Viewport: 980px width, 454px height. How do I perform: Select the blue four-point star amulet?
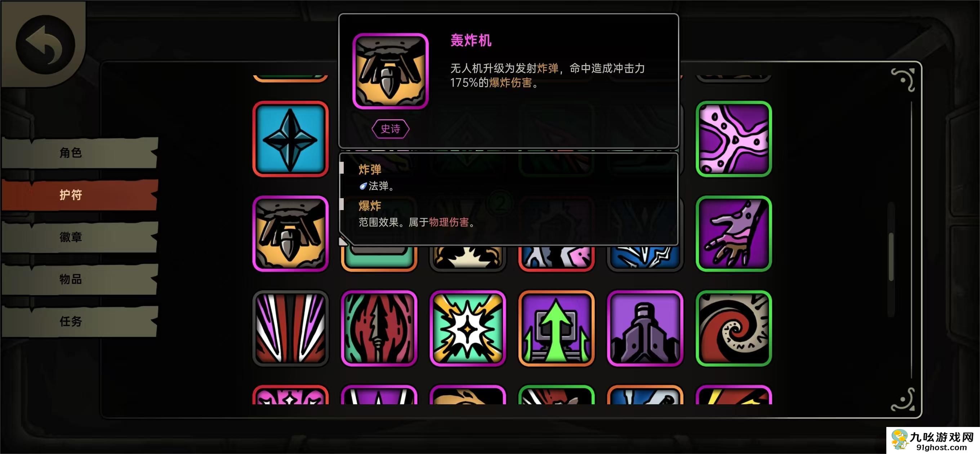[x=290, y=139]
